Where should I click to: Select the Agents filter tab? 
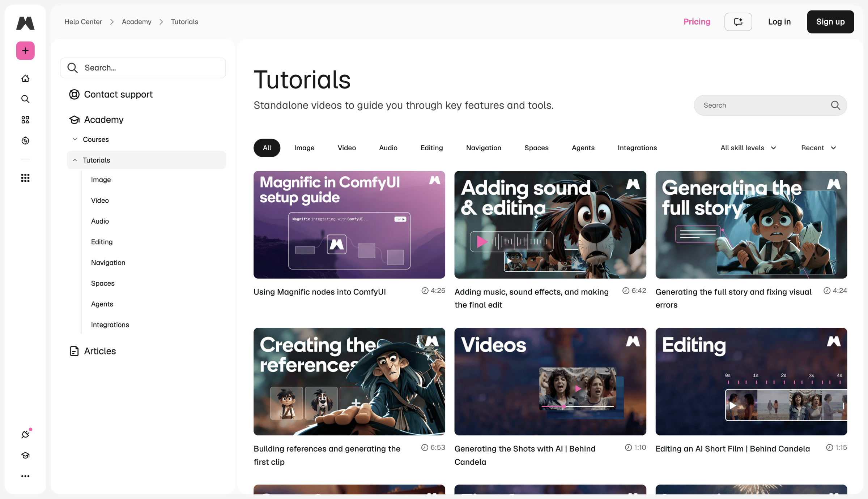click(x=583, y=148)
